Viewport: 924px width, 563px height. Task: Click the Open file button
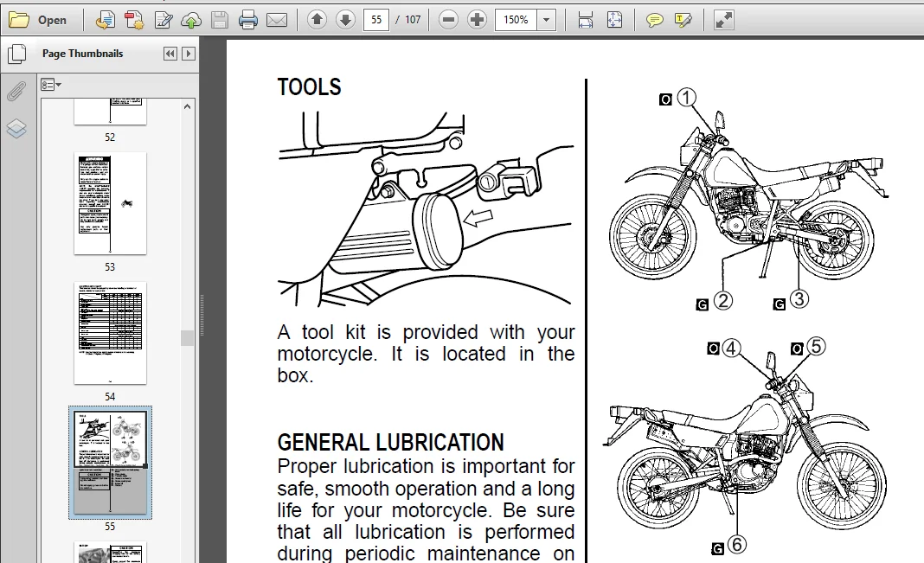tap(38, 20)
